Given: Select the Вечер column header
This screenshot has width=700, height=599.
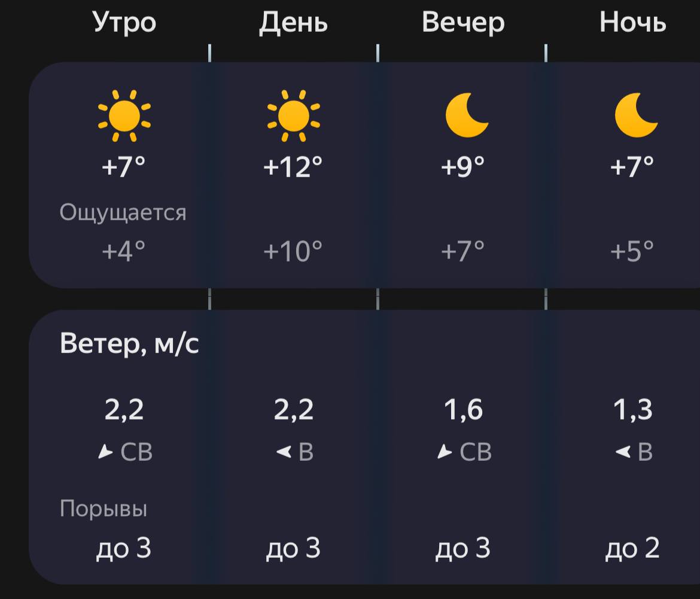Looking at the screenshot, I should coord(463,23).
